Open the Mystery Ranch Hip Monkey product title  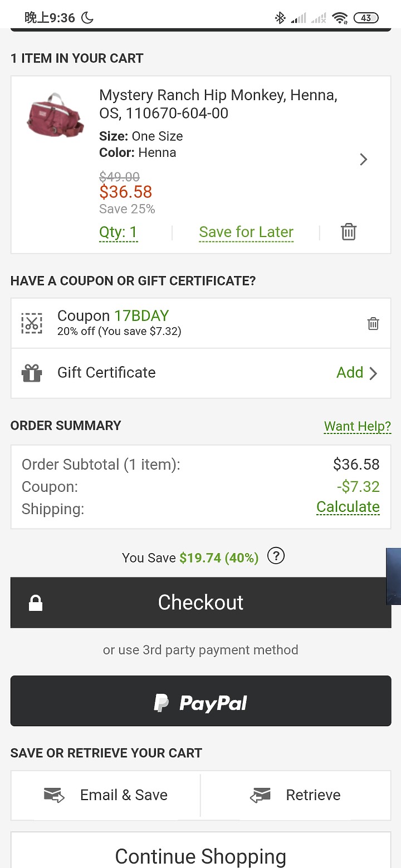click(x=218, y=104)
